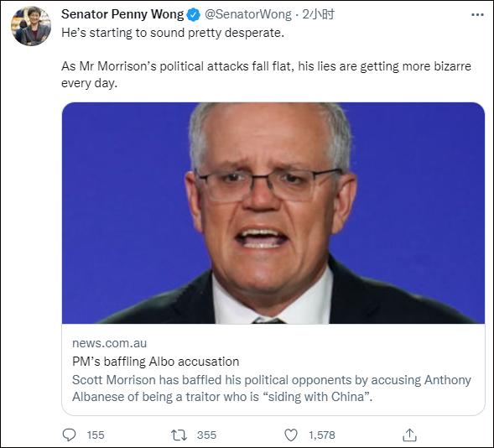Open the reply comment icon
Viewport: 494px width, 448px height.
point(69,435)
